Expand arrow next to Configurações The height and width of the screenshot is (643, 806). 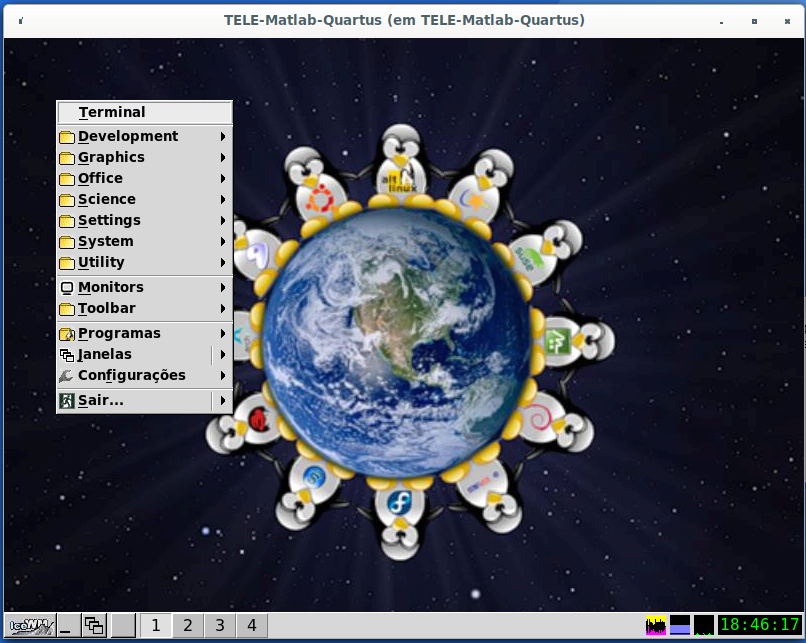tap(223, 376)
